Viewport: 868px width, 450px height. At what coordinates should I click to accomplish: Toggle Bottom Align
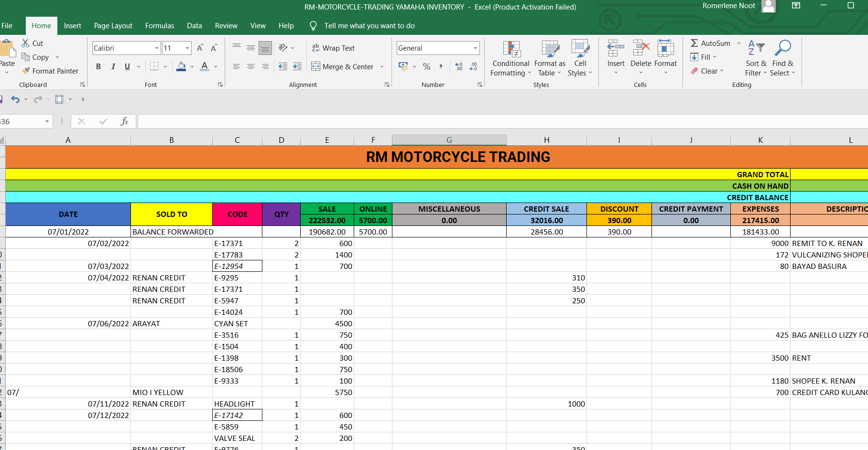pos(265,48)
